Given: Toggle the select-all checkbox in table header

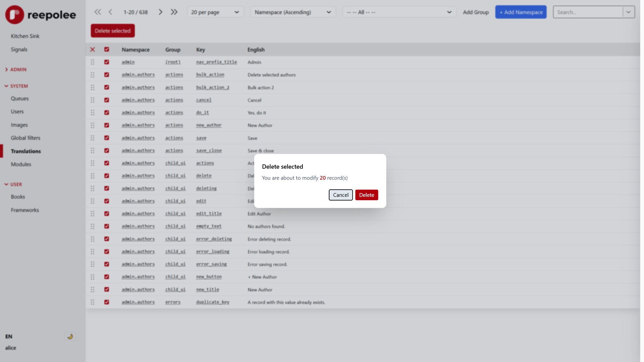Looking at the screenshot, I should coord(107,49).
